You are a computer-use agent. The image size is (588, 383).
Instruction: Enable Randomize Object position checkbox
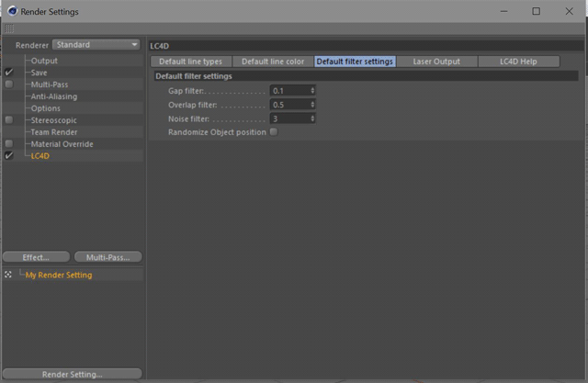tap(274, 132)
